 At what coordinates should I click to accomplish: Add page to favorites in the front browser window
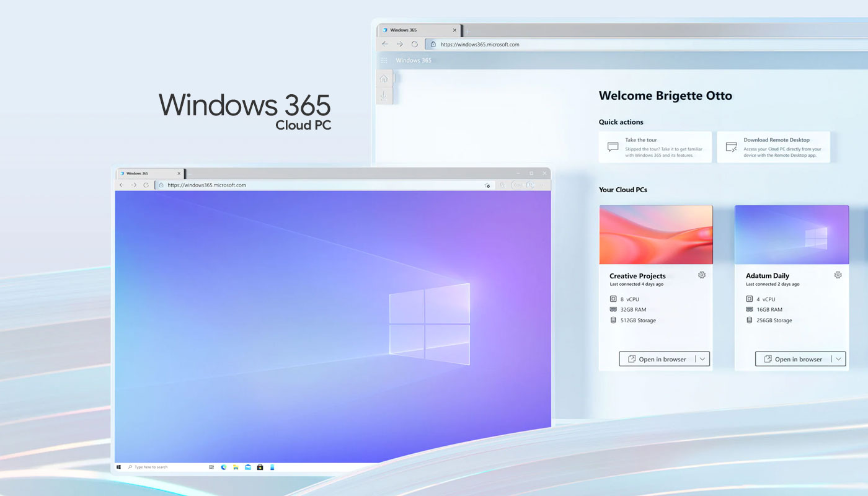tap(487, 185)
